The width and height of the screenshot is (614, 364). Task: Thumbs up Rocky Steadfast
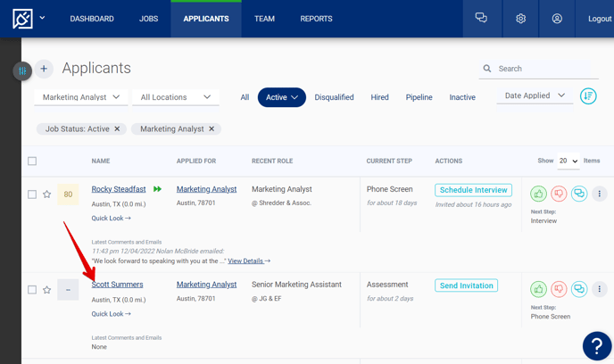click(538, 194)
